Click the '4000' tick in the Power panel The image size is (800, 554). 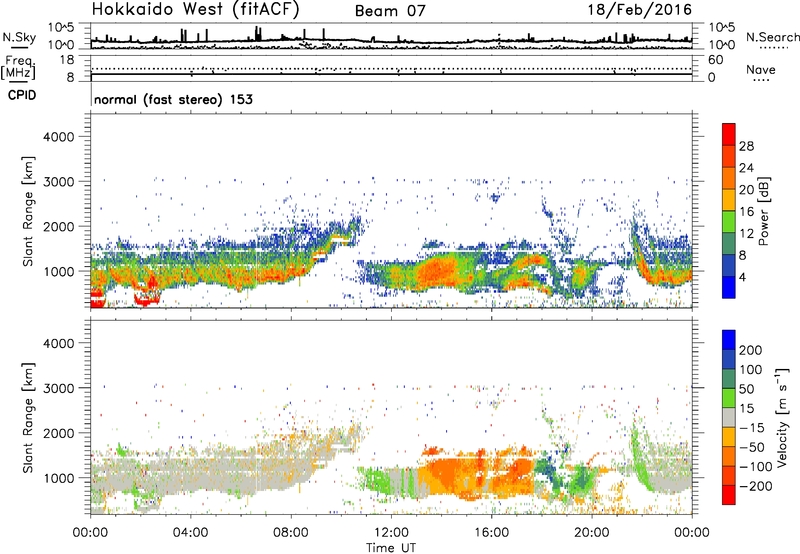click(59, 137)
